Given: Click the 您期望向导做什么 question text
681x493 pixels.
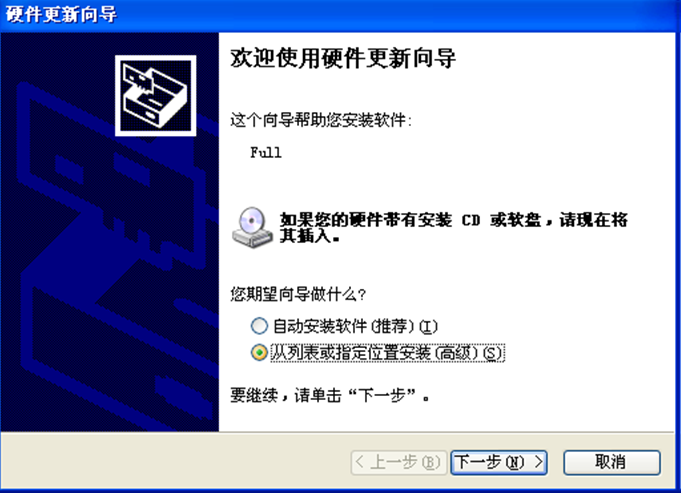Looking at the screenshot, I should click(x=298, y=294).
